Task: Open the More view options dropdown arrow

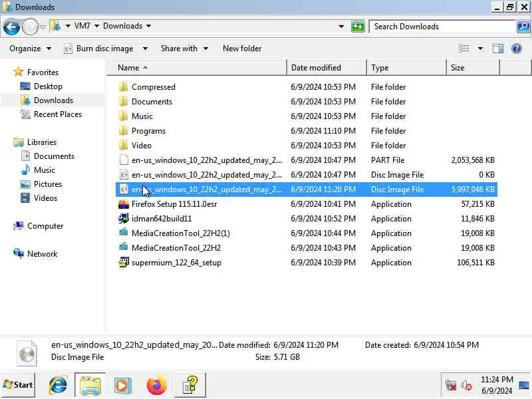Action: click(x=480, y=49)
